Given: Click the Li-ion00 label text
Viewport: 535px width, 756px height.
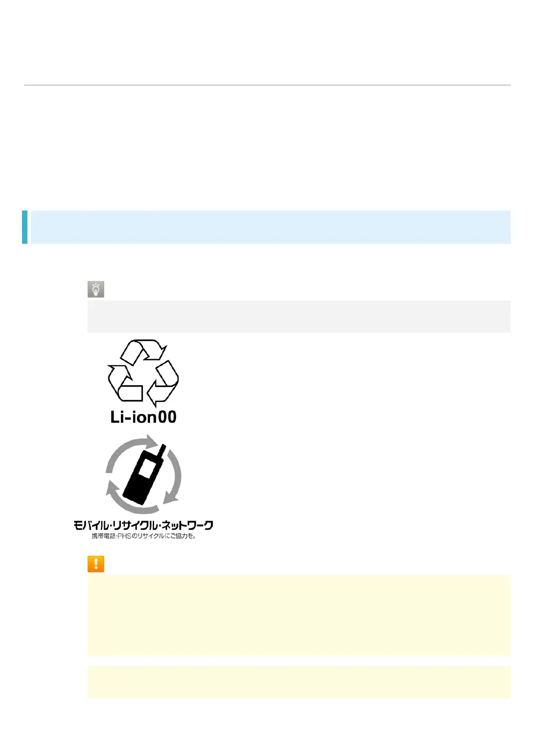Looking at the screenshot, I should coord(143,417).
